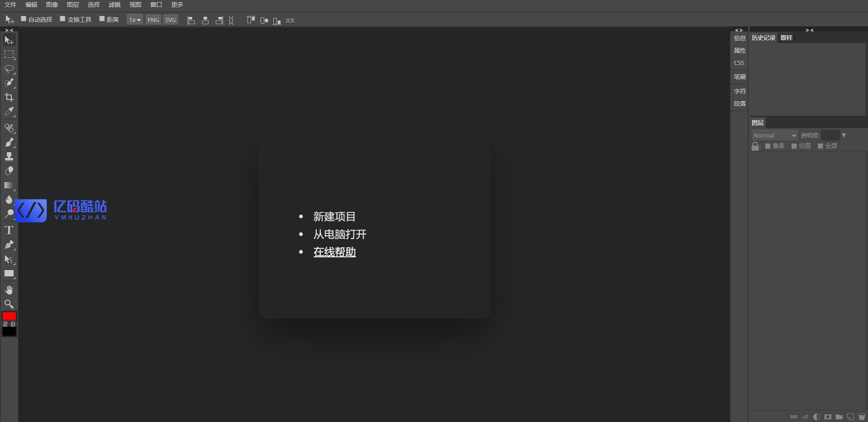Open the 视图 menu
The image size is (868, 422).
click(136, 5)
